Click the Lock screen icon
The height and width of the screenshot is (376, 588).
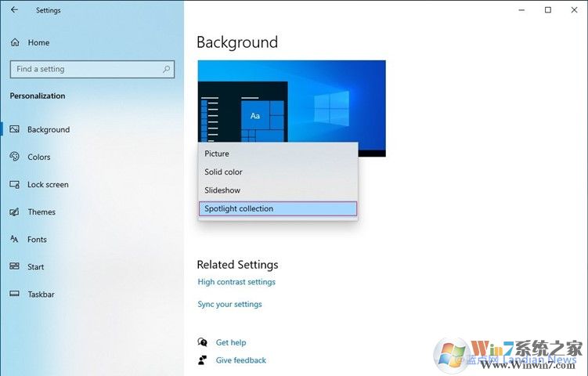click(x=14, y=185)
